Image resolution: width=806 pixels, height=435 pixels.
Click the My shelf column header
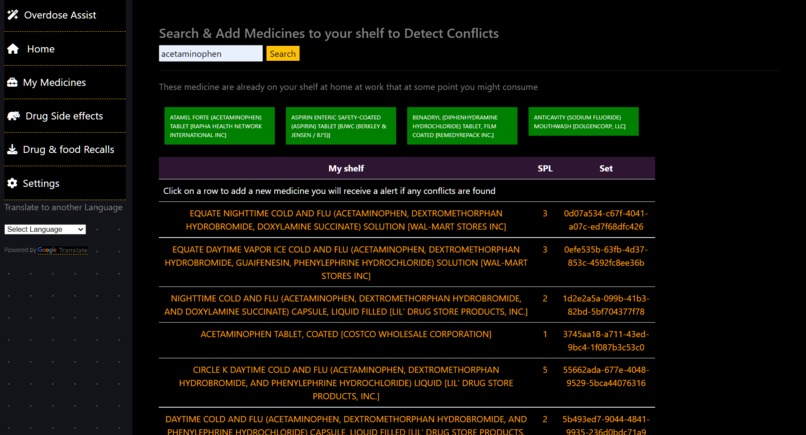pyautogui.click(x=346, y=168)
